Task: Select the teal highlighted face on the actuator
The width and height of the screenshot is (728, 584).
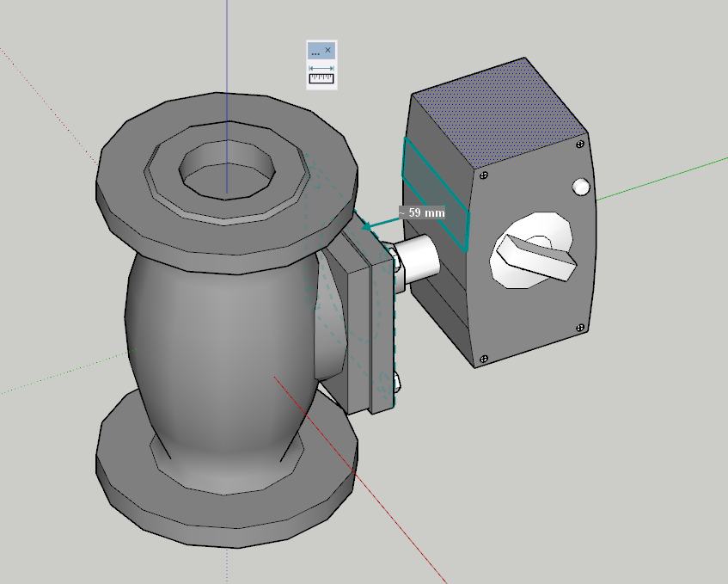Action: tap(435, 197)
